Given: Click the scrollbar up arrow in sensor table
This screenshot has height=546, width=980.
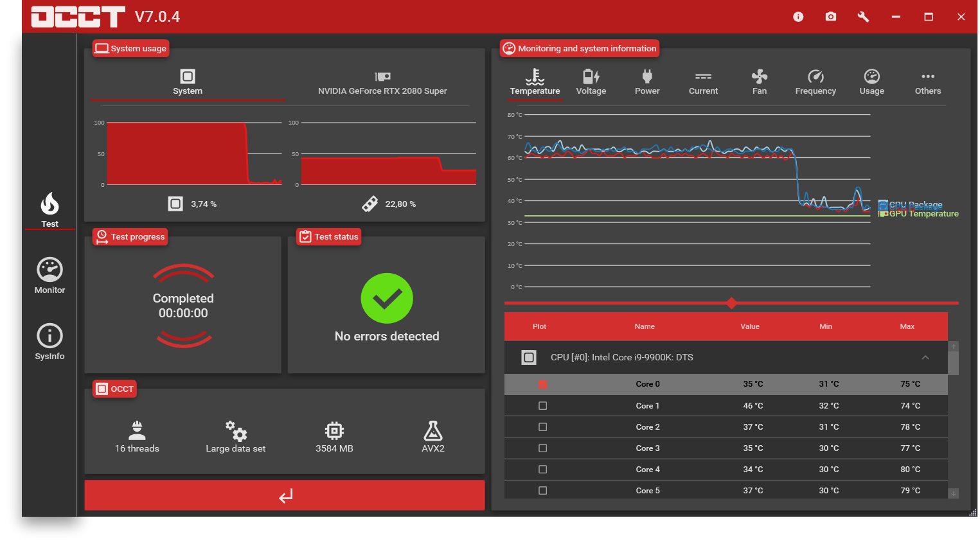Looking at the screenshot, I should [x=954, y=346].
